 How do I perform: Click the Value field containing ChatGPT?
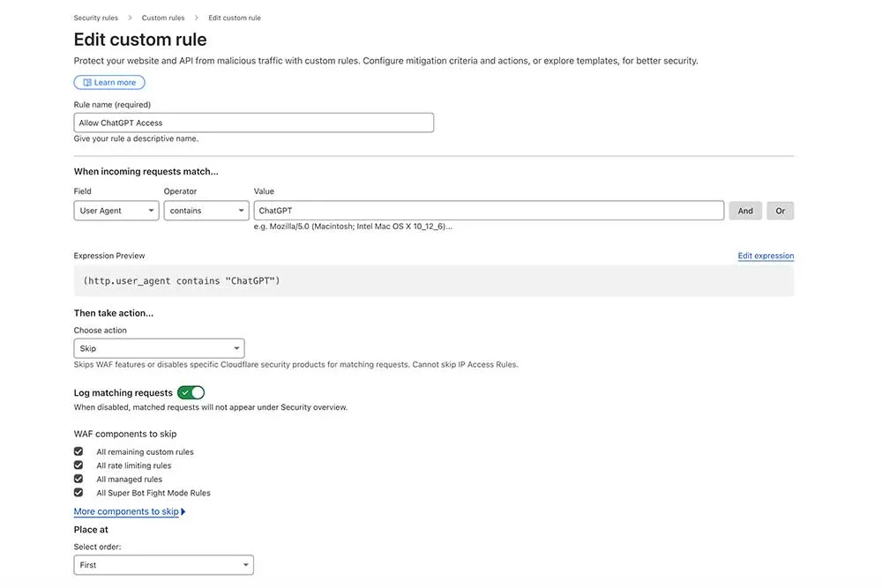(489, 210)
